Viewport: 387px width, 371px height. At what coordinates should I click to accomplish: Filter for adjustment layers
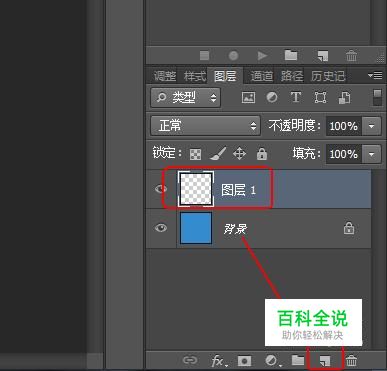tap(272, 98)
